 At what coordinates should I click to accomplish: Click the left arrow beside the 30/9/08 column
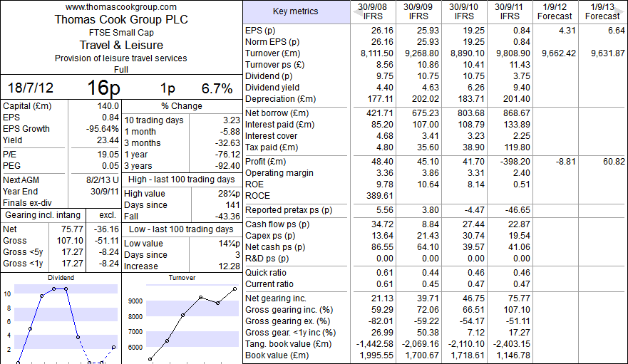(357, 12)
